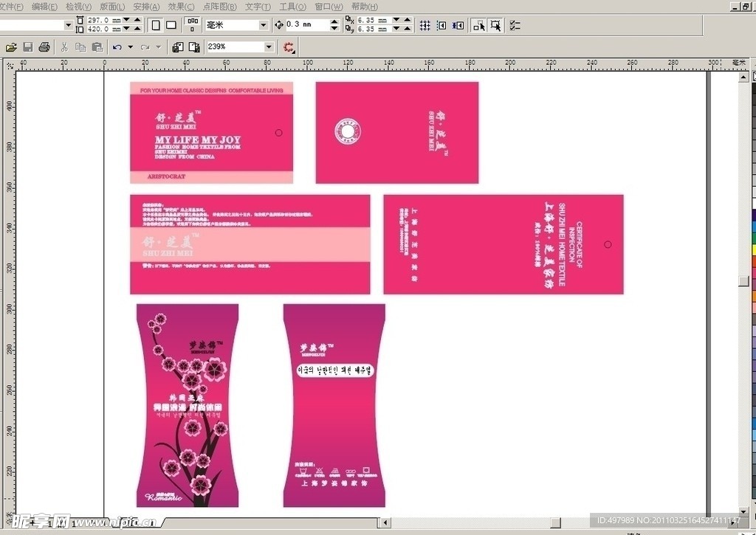Viewport: 756px width, 535px height.
Task: Toggle snap to guidelines
Action: point(441,25)
